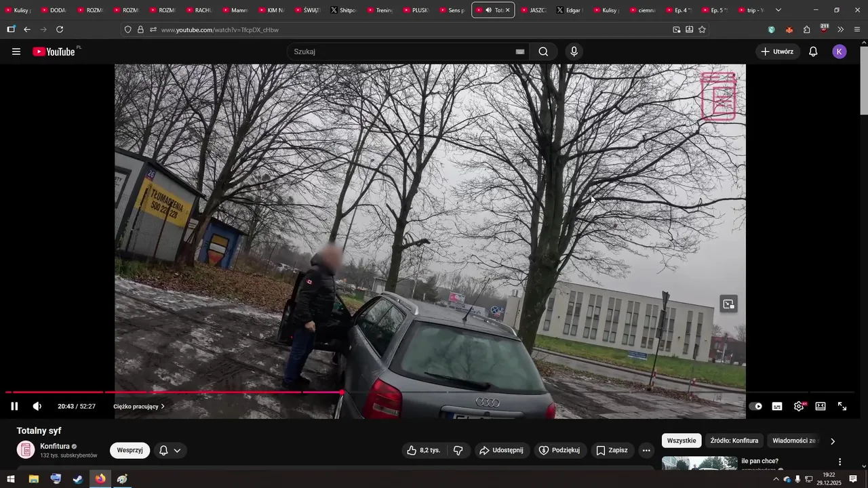Open the Windows Start menu
868x488 pixels.
pos(11,479)
